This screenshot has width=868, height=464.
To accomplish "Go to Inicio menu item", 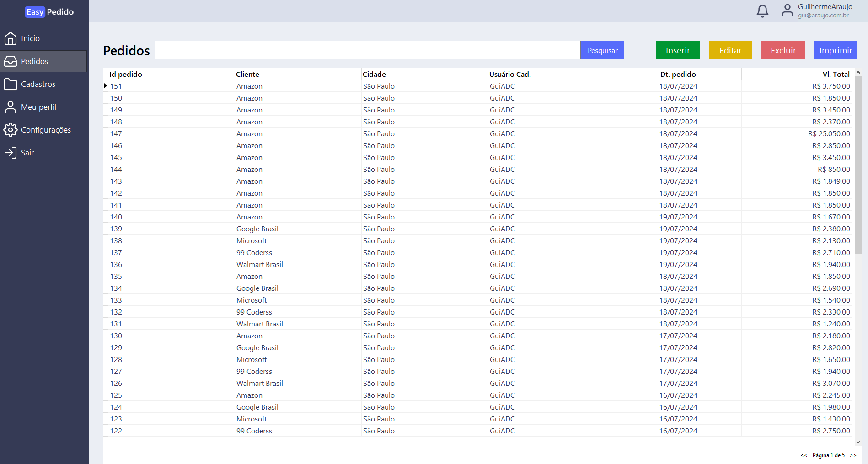I will (x=30, y=38).
